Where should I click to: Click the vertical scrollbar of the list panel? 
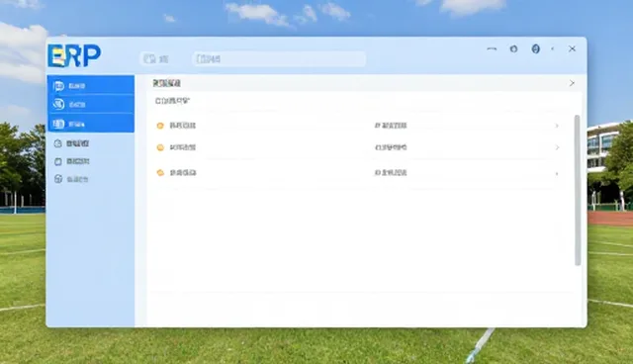click(578, 190)
